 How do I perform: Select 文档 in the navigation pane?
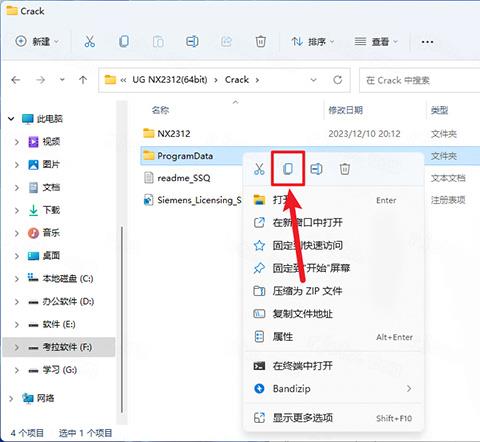(x=59, y=187)
